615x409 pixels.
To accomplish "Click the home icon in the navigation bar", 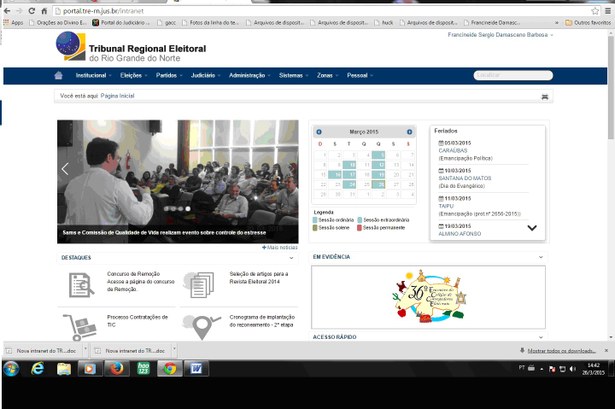I will click(58, 75).
